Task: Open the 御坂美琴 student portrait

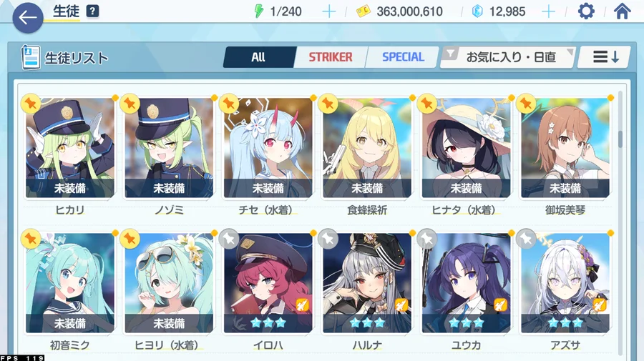Action: 565,148
